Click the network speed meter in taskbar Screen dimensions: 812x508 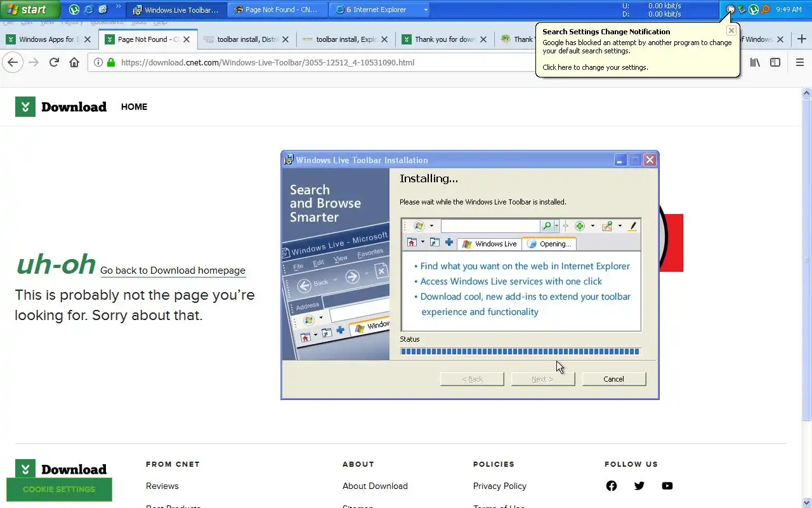(652, 10)
